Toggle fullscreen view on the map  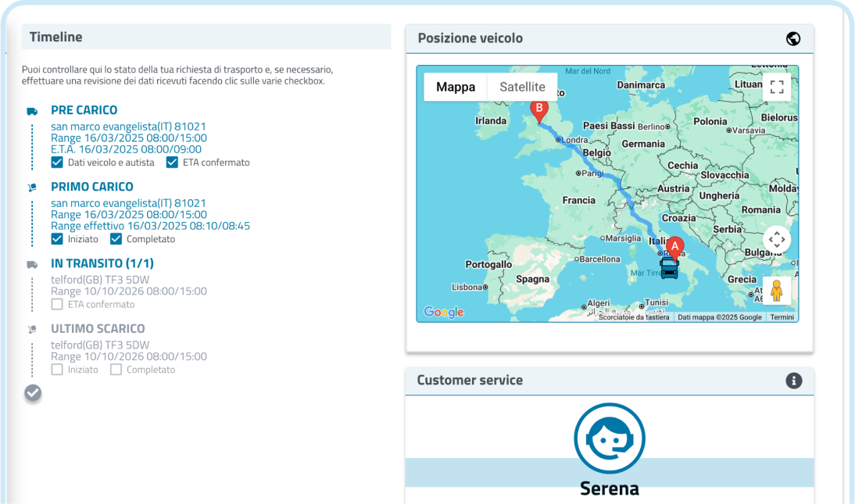click(x=776, y=87)
